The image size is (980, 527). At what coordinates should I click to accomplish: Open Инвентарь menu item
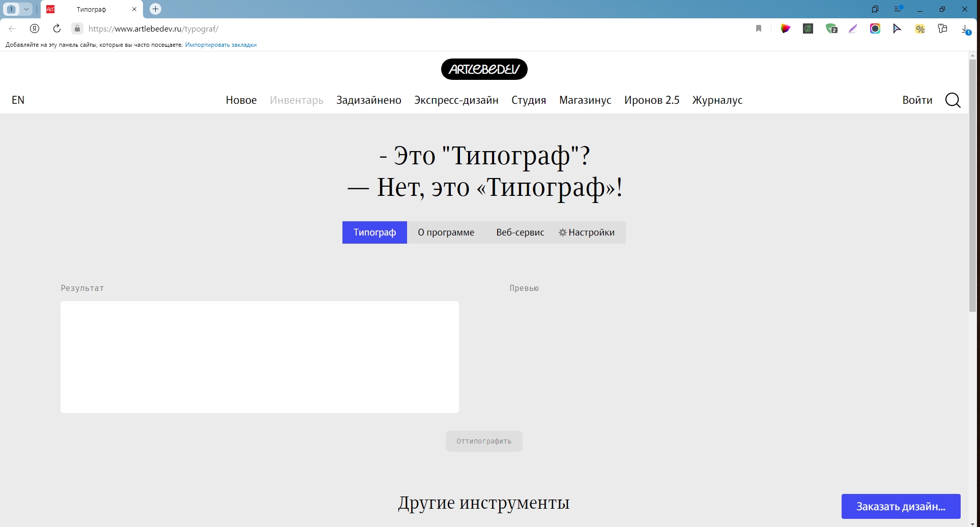297,100
